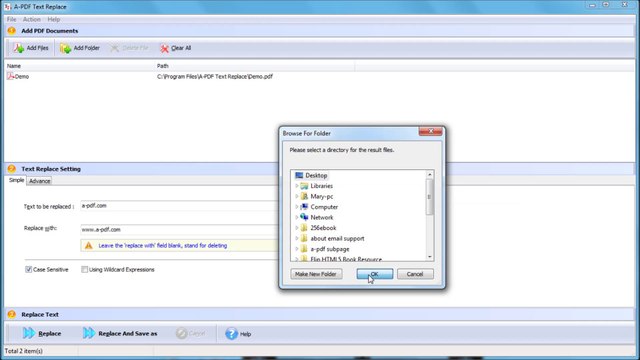The image size is (640, 360).
Task: Click the Name column header
Action: pos(80,66)
